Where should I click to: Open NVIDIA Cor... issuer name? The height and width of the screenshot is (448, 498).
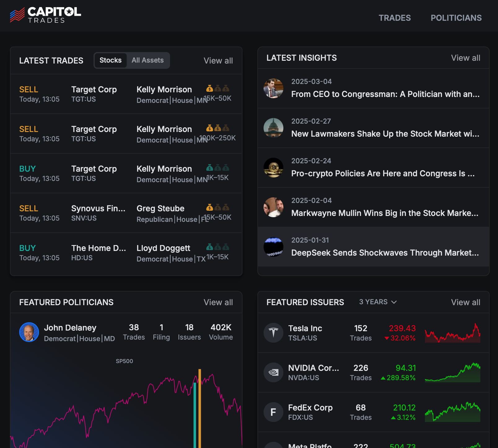(x=313, y=368)
